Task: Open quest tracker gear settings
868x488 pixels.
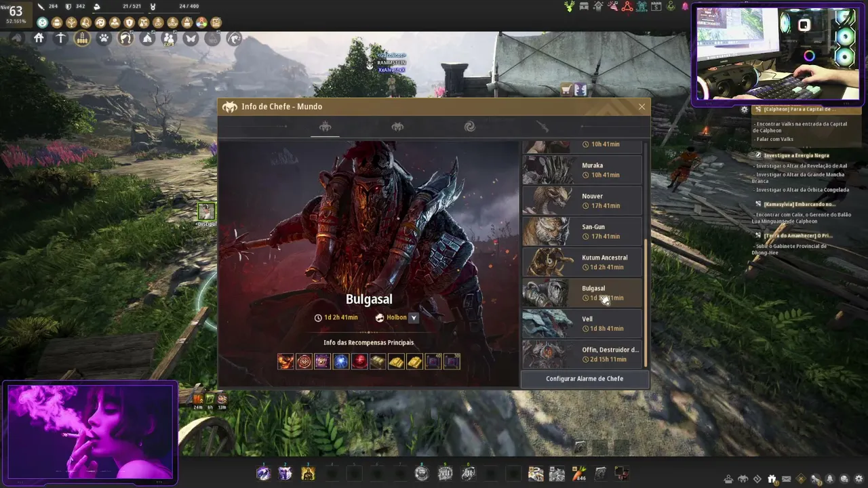Action: tap(745, 109)
